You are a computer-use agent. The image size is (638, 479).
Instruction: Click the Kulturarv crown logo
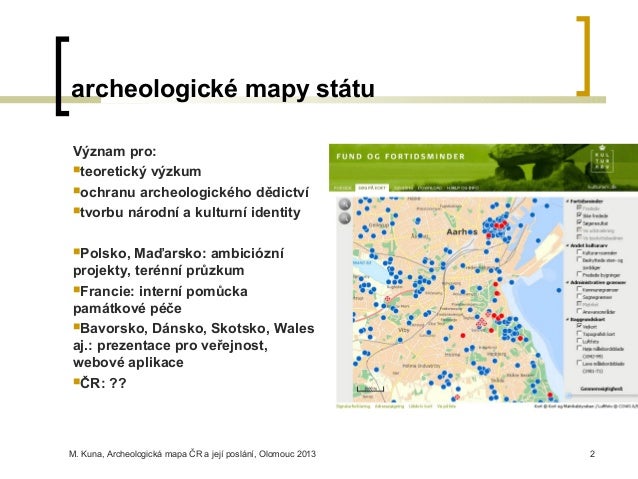click(603, 158)
